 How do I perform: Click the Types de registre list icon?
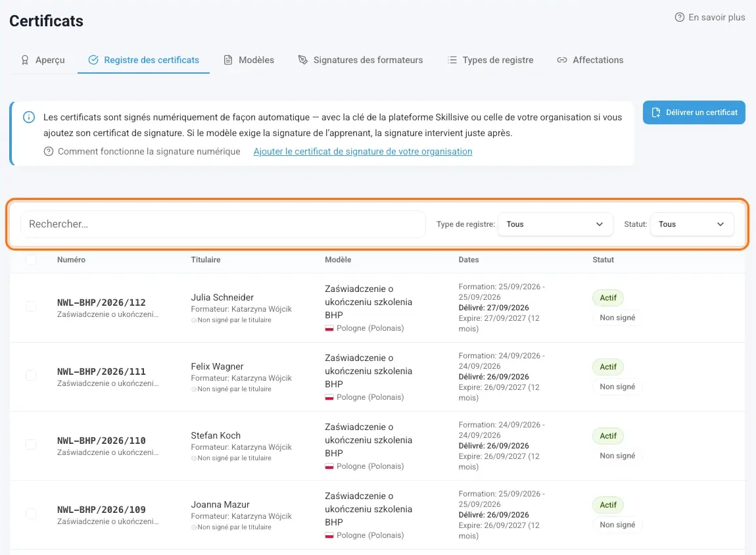point(452,60)
